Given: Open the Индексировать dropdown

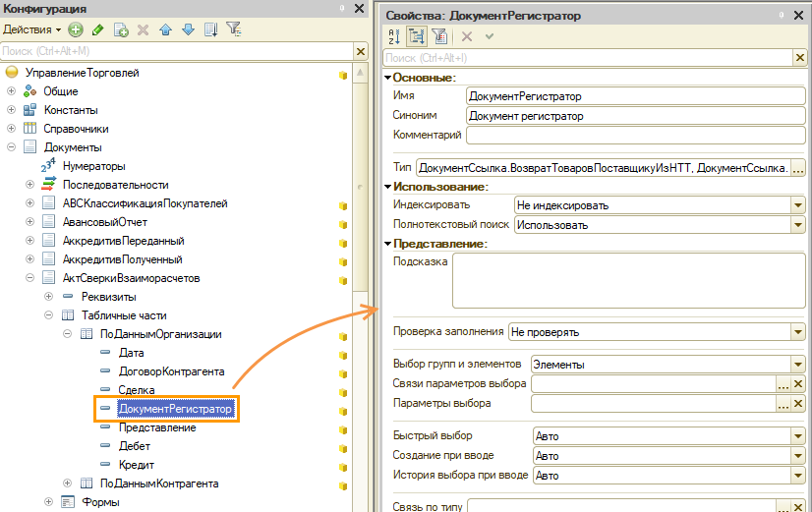Looking at the screenshot, I should [798, 205].
